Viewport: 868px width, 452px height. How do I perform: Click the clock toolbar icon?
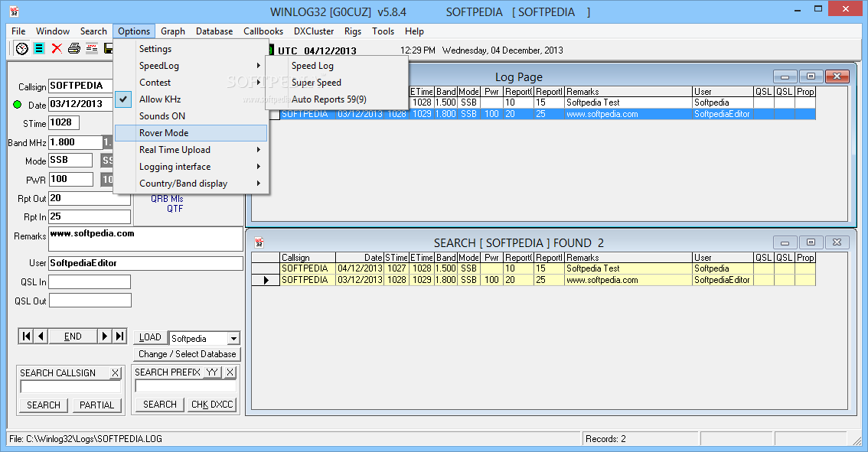pos(21,49)
